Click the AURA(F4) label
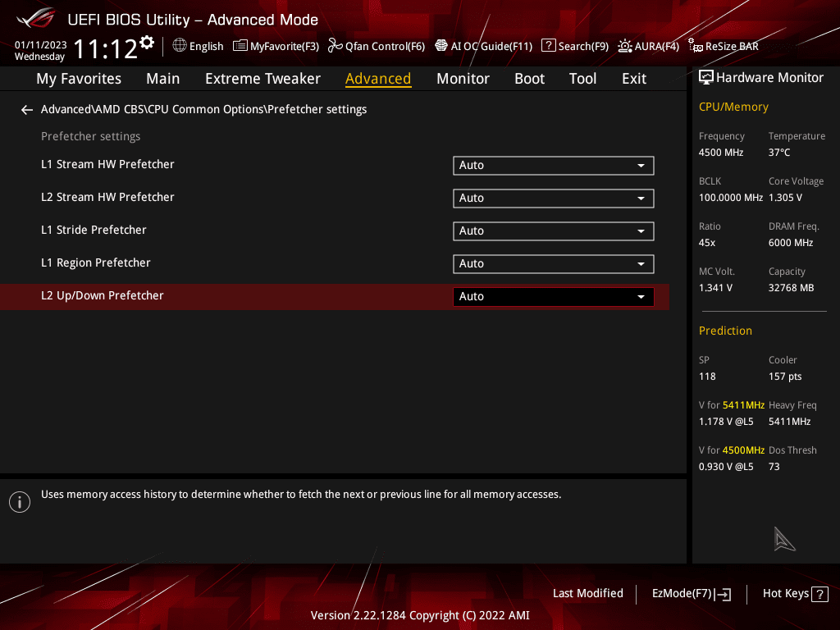 coord(657,47)
